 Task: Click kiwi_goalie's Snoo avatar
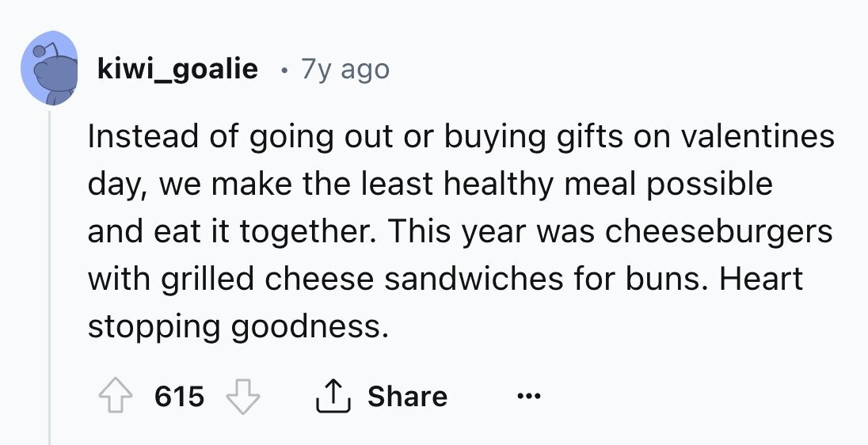click(x=50, y=68)
